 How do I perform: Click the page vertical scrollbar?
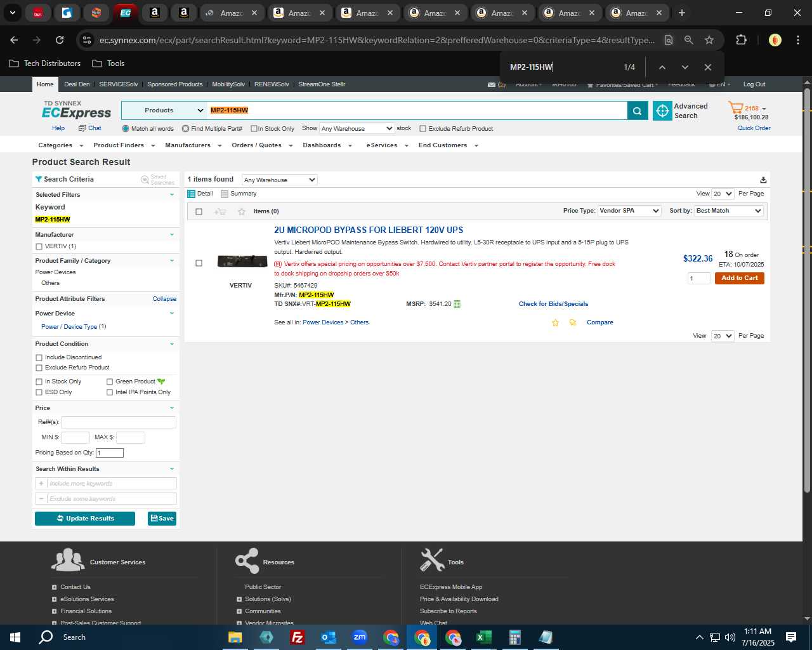click(807, 290)
